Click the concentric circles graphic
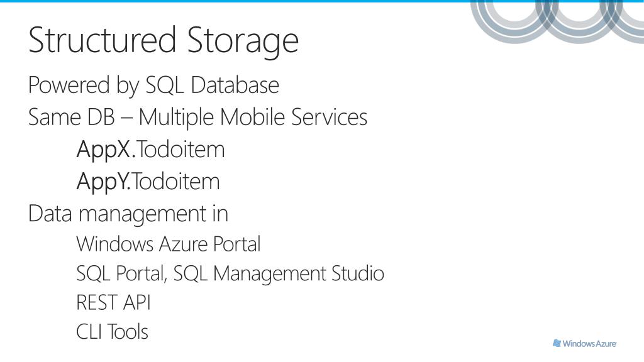 [x=557, y=21]
